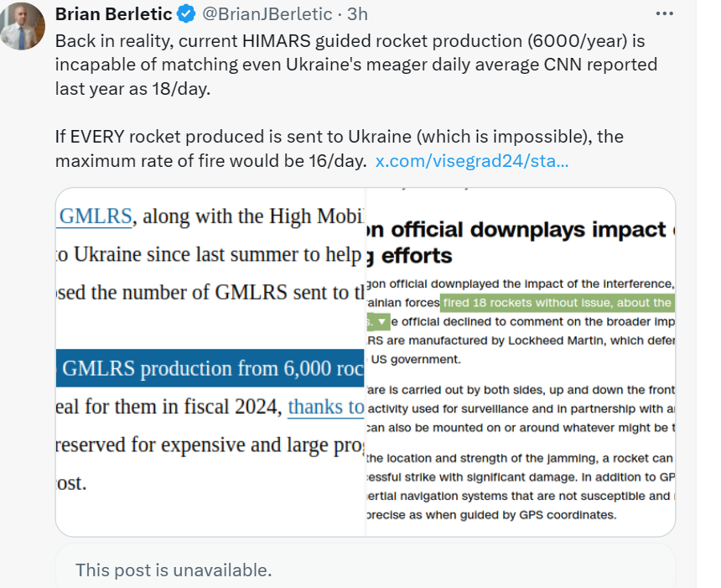Viewport: 721px width, 588px height.
Task: Follow the x.com/visegrad24 link
Action: [x=472, y=161]
